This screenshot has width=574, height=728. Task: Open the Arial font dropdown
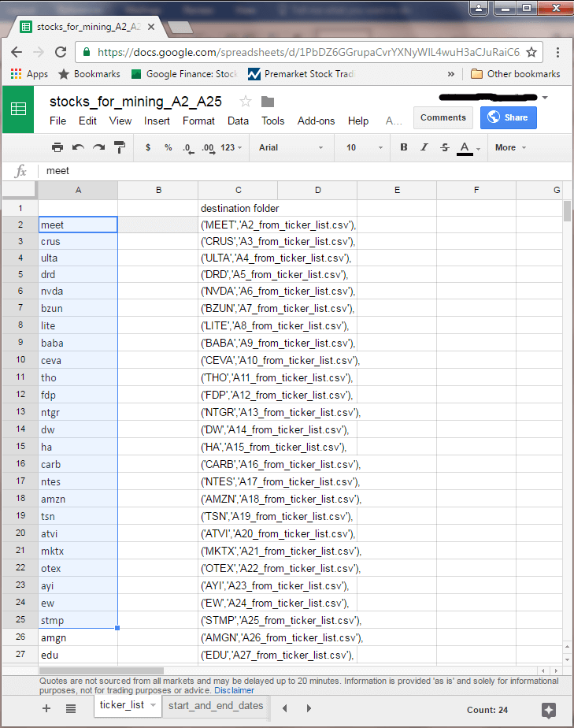click(291, 147)
